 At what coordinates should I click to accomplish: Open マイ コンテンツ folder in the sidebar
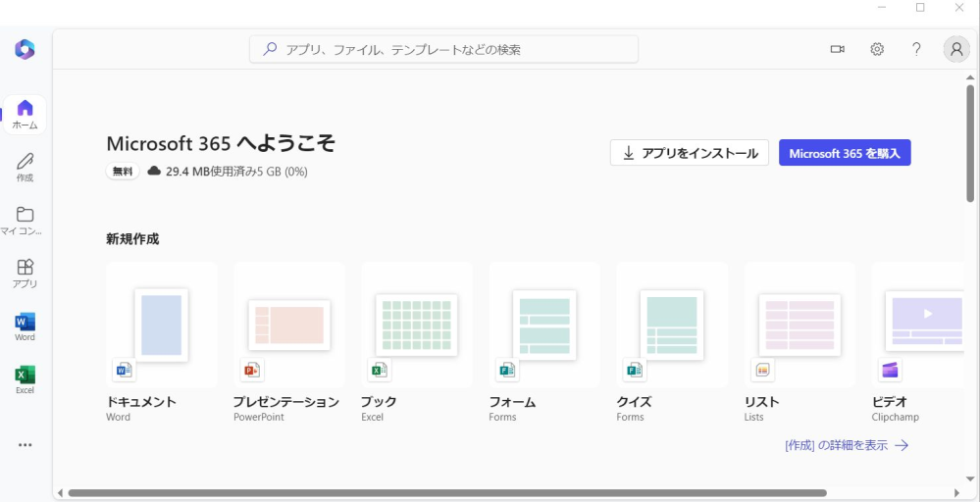pos(25,221)
